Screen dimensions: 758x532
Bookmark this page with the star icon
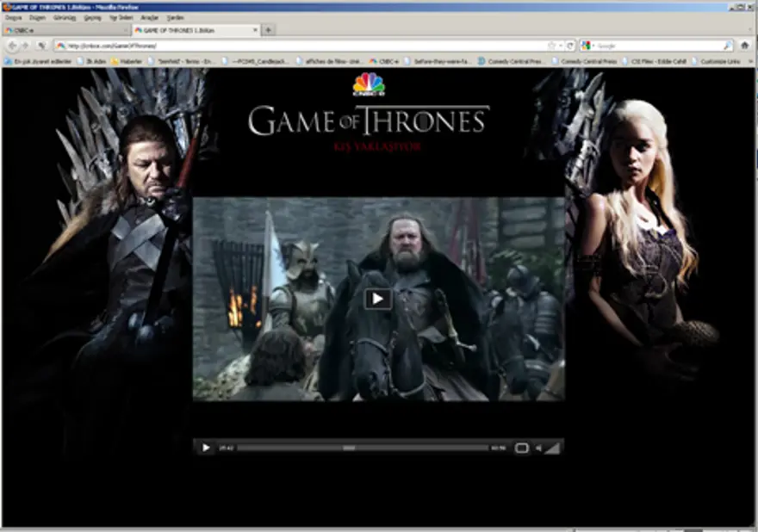[551, 46]
